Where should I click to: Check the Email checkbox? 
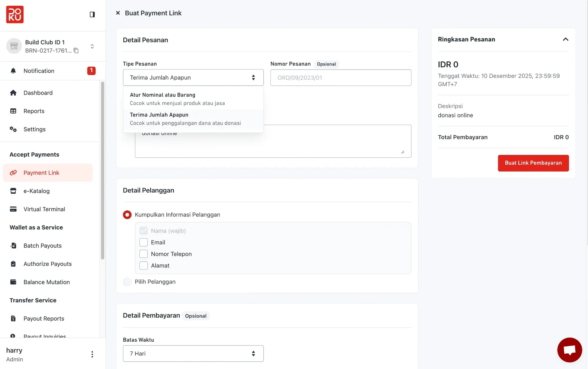(x=143, y=242)
